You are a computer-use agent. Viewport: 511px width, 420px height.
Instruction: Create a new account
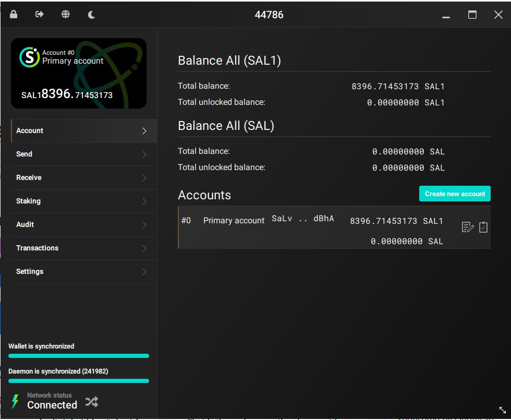pyautogui.click(x=455, y=194)
